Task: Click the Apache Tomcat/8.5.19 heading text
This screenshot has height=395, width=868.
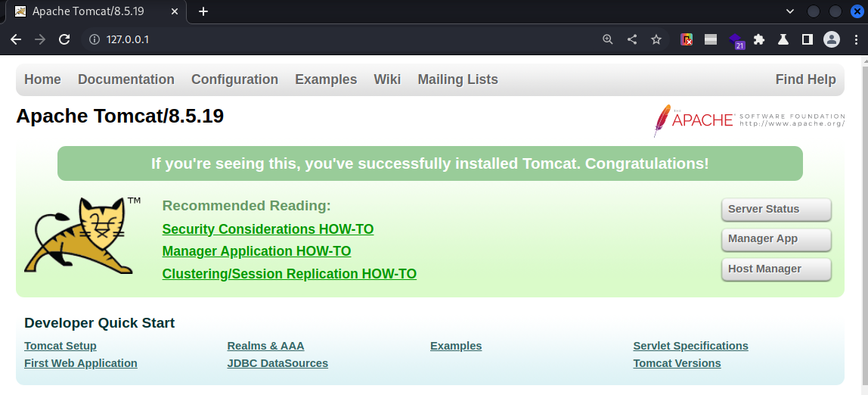Action: tap(120, 117)
